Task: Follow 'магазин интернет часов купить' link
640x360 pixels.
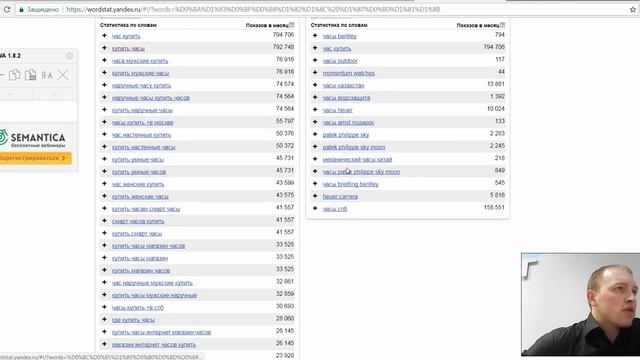Action: tap(154, 344)
